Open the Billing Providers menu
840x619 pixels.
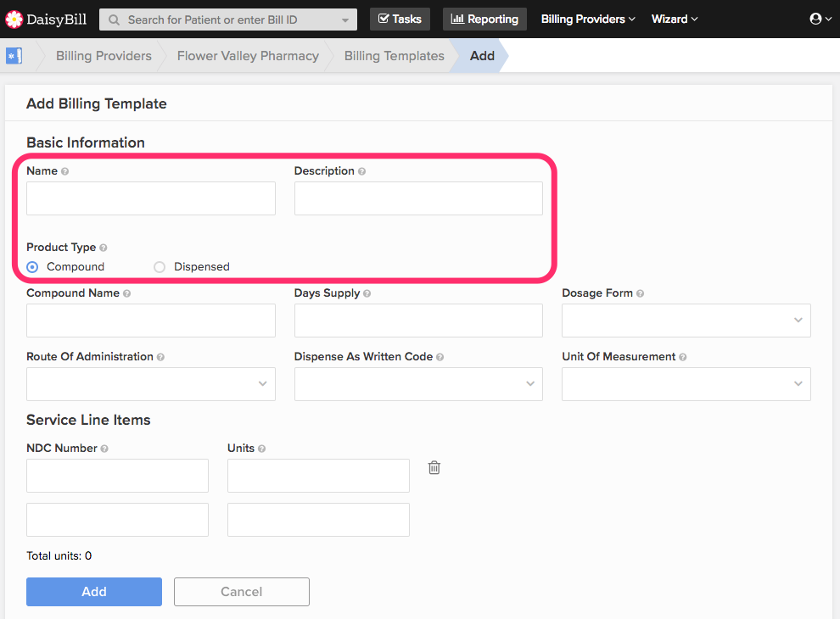point(588,20)
